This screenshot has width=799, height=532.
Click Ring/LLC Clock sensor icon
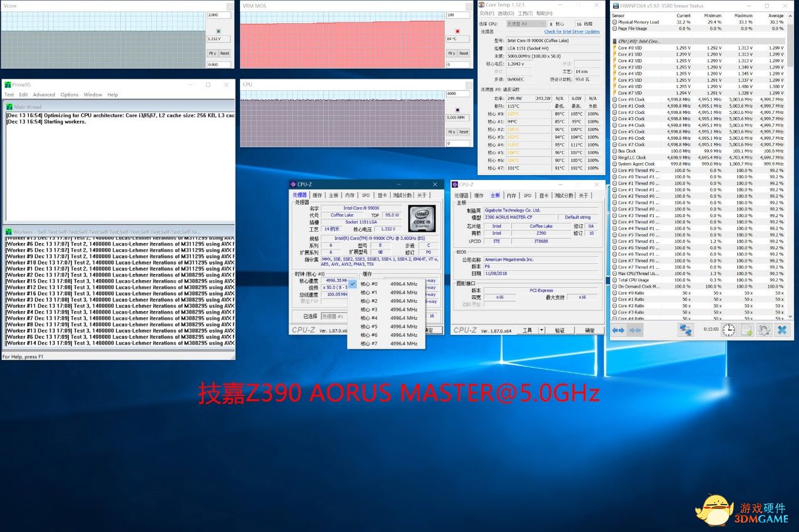(614, 157)
